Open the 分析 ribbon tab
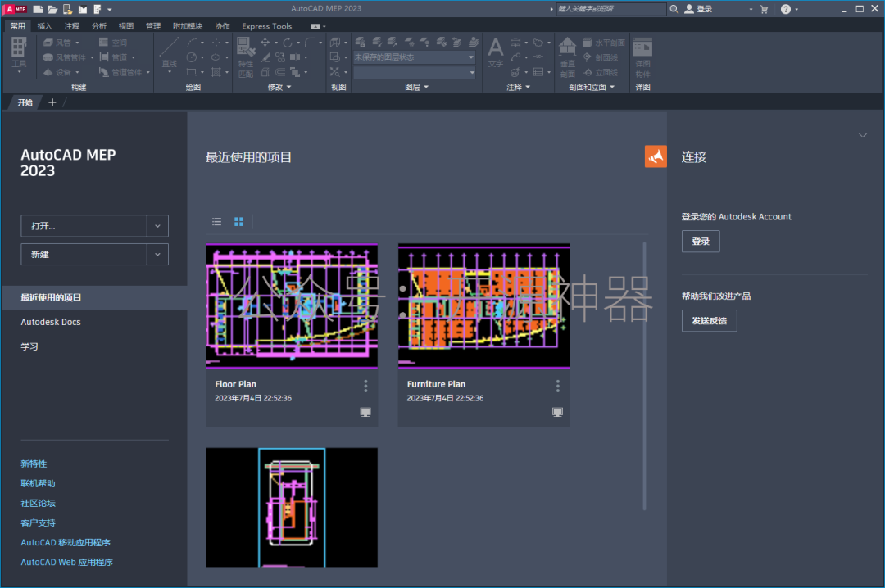This screenshot has width=885, height=588. 99,26
